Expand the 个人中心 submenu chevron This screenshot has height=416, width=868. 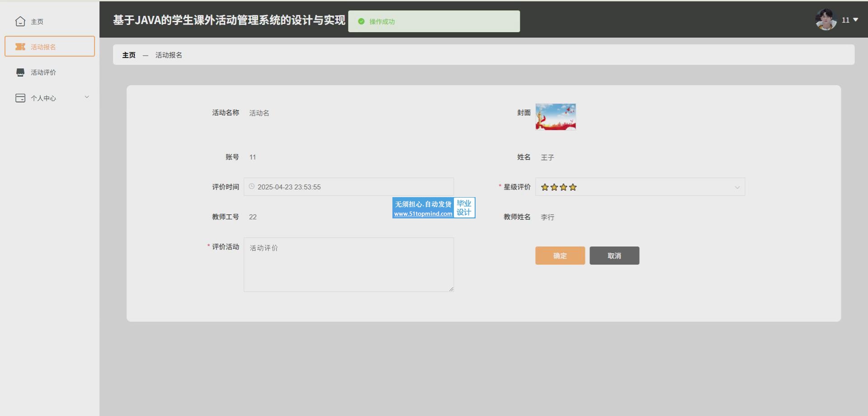click(x=87, y=97)
